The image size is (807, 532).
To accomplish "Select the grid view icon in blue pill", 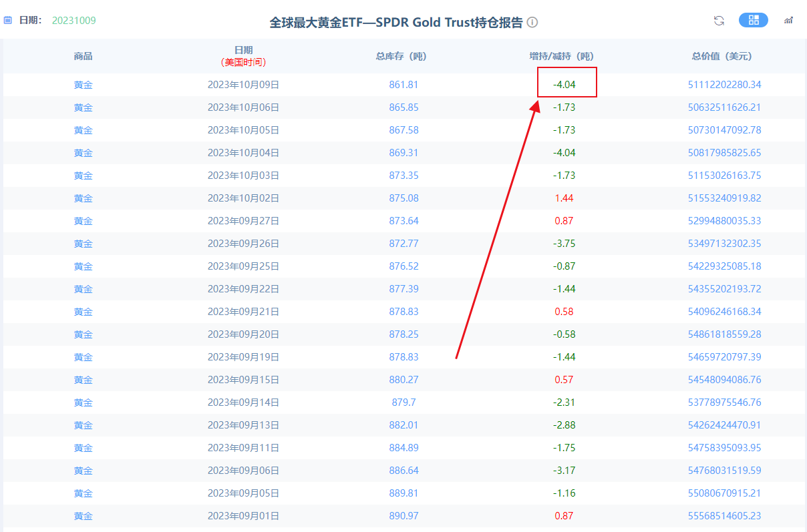I will coord(754,20).
